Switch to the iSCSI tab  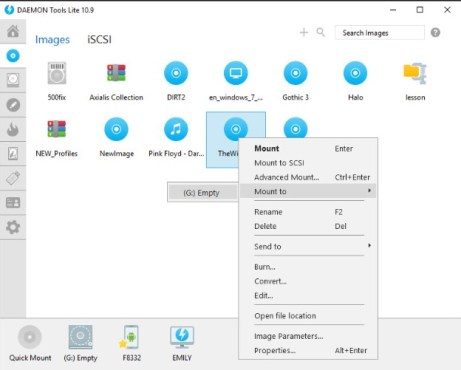(99, 40)
